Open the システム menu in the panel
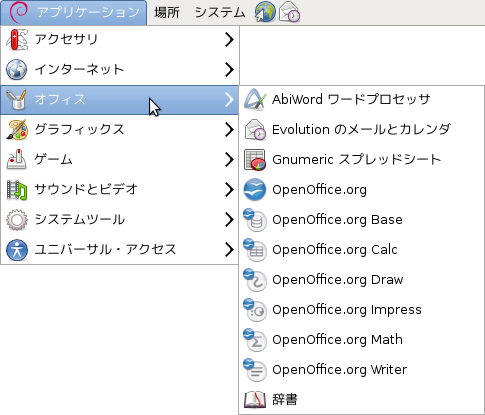The height and width of the screenshot is (415, 485). [x=220, y=13]
